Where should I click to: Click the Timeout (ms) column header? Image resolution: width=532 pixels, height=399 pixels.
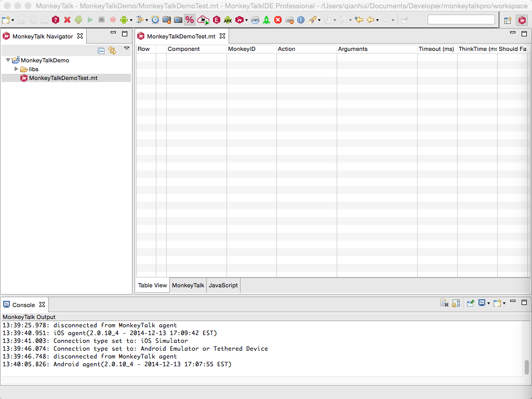(436, 49)
